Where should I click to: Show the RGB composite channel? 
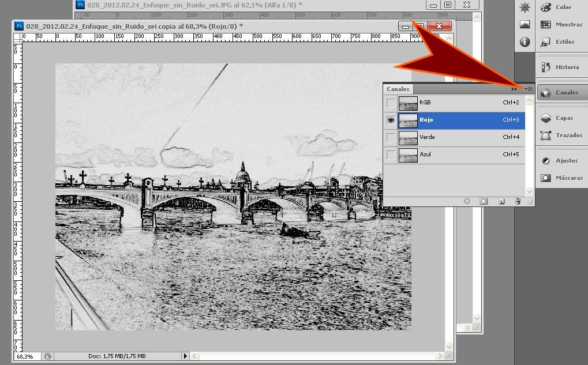click(x=391, y=103)
